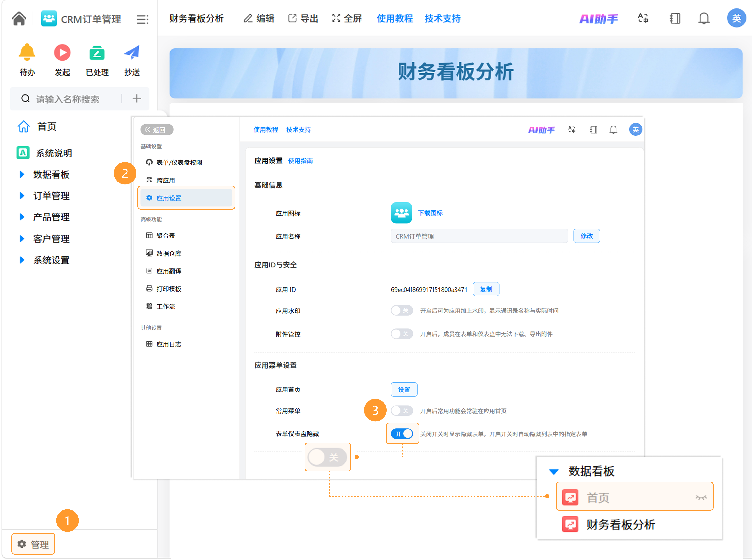Click the blue application icon beside 下载图标
Image resolution: width=752 pixels, height=560 pixels.
point(401,213)
